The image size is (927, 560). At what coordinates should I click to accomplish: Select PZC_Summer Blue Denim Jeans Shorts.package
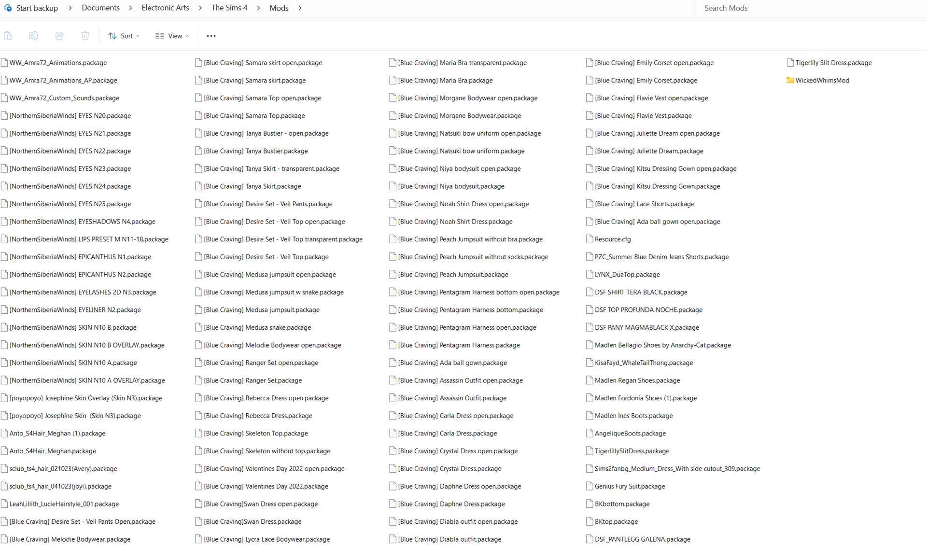[x=658, y=256]
